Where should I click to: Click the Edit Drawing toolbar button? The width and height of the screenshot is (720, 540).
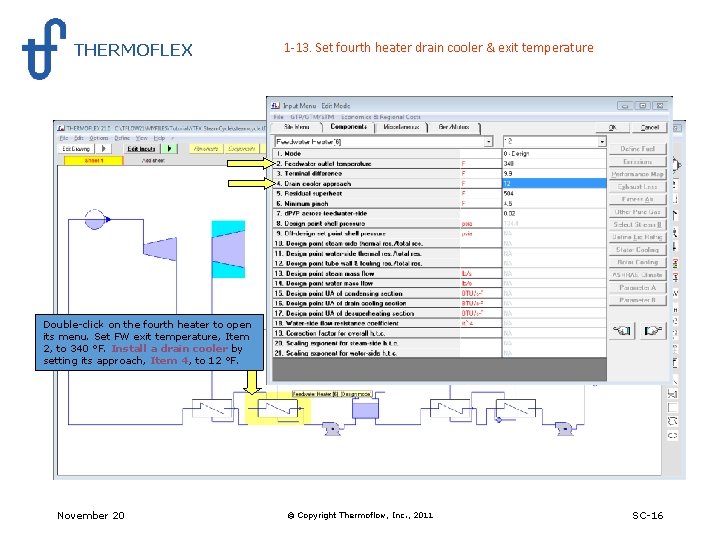[x=76, y=148]
